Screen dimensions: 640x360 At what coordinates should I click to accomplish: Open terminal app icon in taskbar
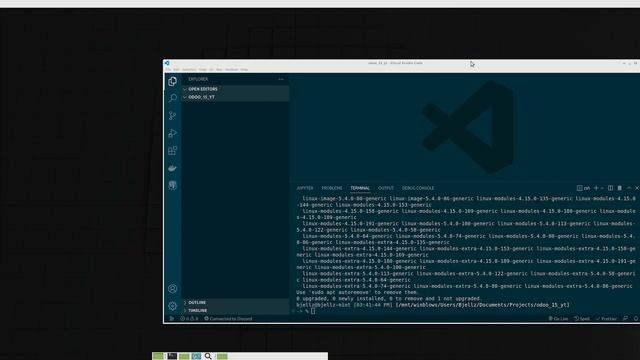pyautogui.click(x=172, y=356)
